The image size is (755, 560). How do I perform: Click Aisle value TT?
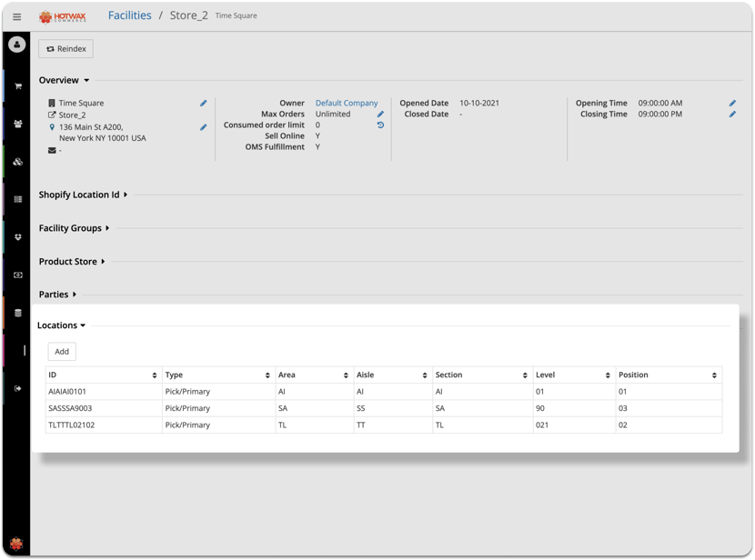(360, 425)
